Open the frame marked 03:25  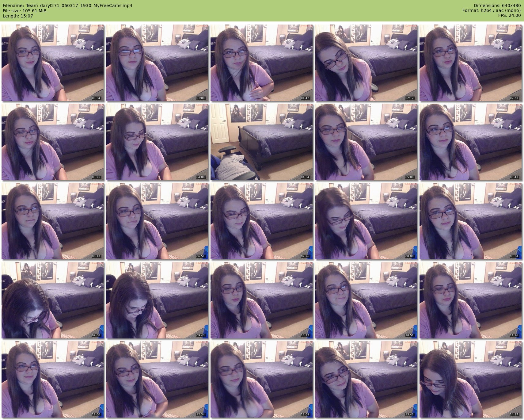(53, 142)
